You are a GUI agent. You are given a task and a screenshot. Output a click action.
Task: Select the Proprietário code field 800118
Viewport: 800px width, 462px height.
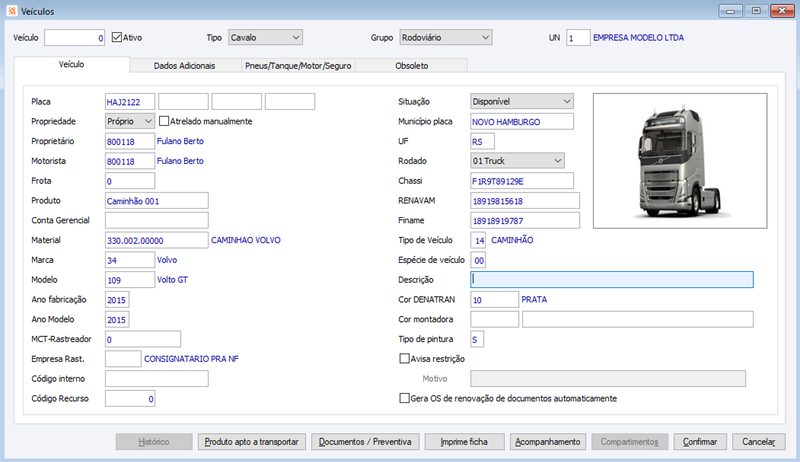(x=130, y=141)
